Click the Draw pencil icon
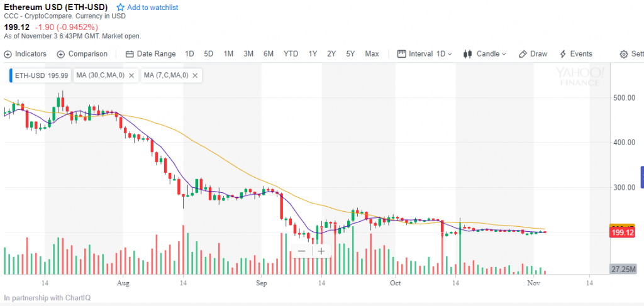The width and height of the screenshot is (644, 306). pos(523,54)
